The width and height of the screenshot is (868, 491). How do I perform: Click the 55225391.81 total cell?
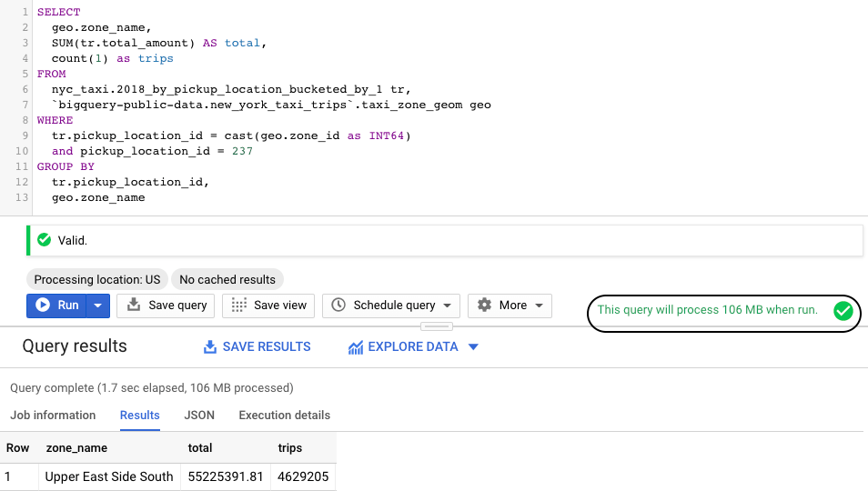pyautogui.click(x=226, y=476)
